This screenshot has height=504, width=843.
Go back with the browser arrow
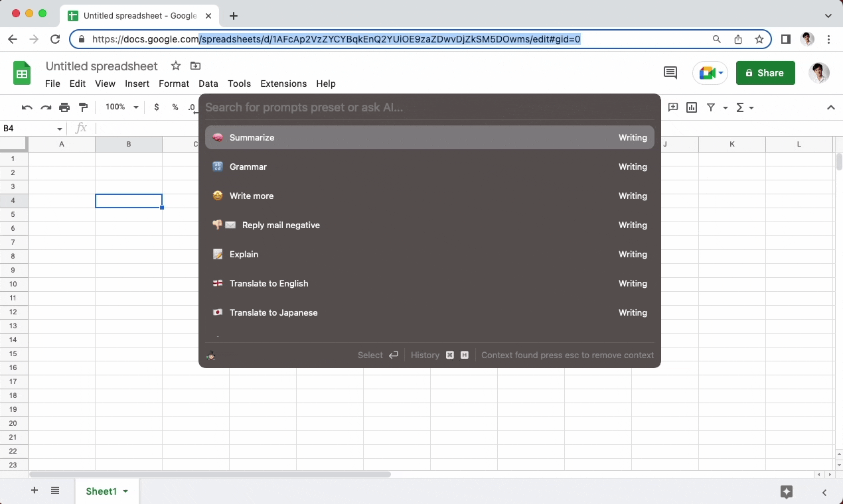pyautogui.click(x=13, y=39)
